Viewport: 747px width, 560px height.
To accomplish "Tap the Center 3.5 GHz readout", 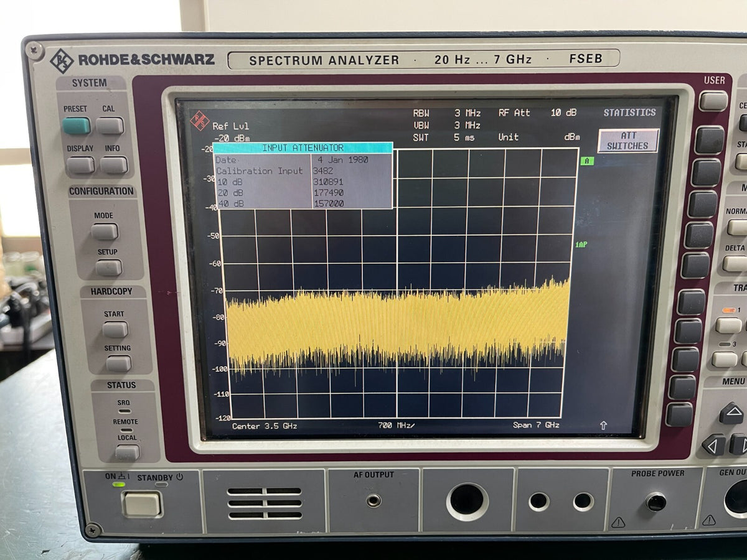I will 265,426.
